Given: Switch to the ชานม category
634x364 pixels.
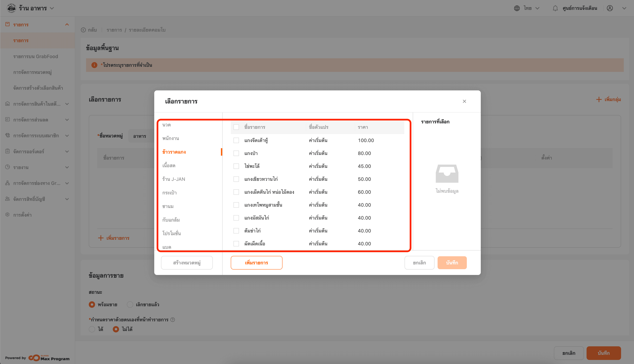Looking at the screenshot, I should (x=168, y=206).
